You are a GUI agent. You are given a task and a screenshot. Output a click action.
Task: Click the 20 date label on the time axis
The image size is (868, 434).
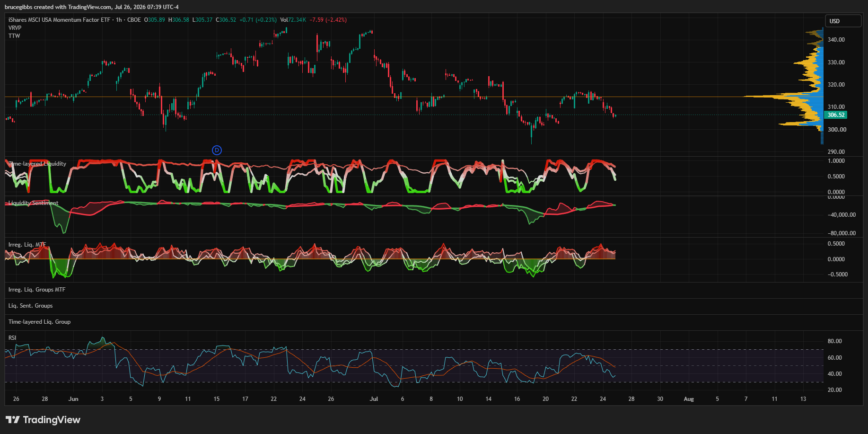545,399
